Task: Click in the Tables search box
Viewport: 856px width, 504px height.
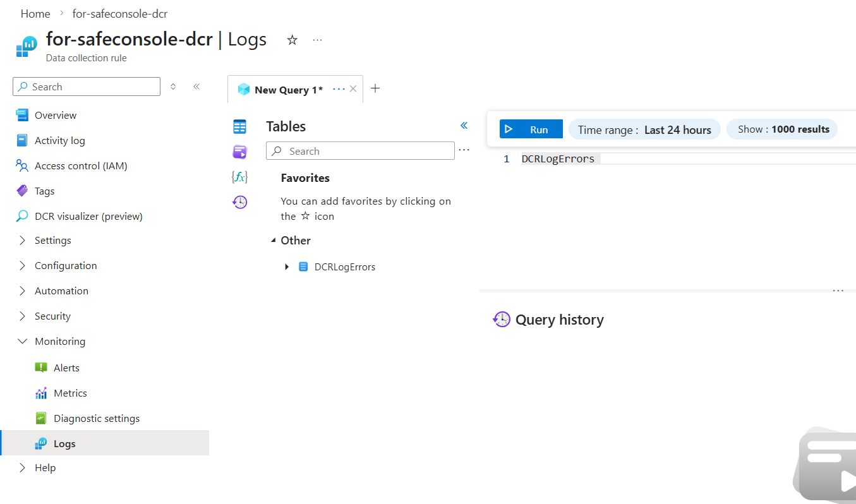Action: 360,151
